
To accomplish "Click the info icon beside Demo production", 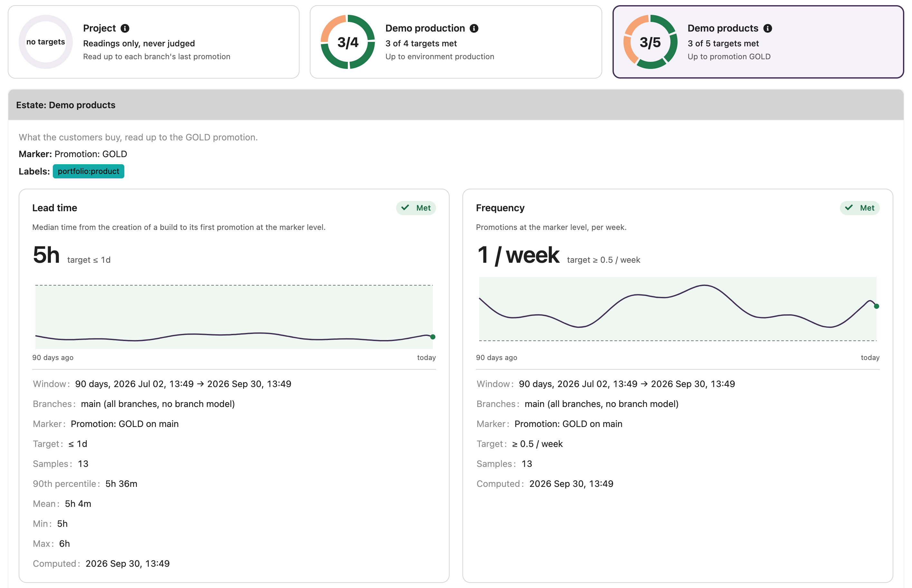I will tap(474, 28).
